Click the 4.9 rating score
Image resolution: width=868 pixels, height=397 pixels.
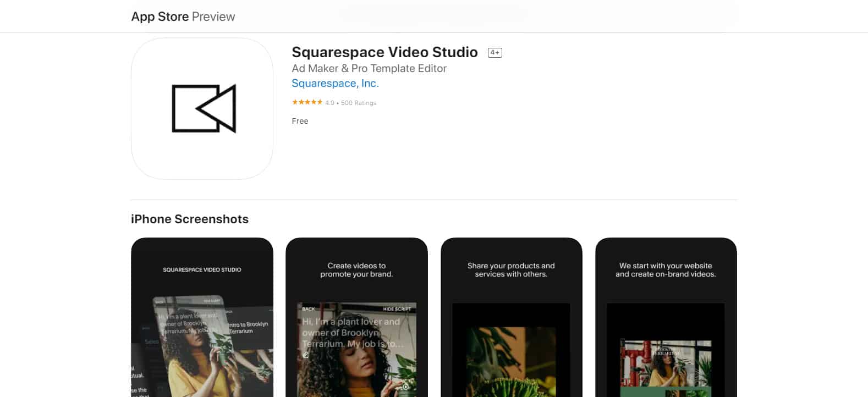(x=329, y=103)
